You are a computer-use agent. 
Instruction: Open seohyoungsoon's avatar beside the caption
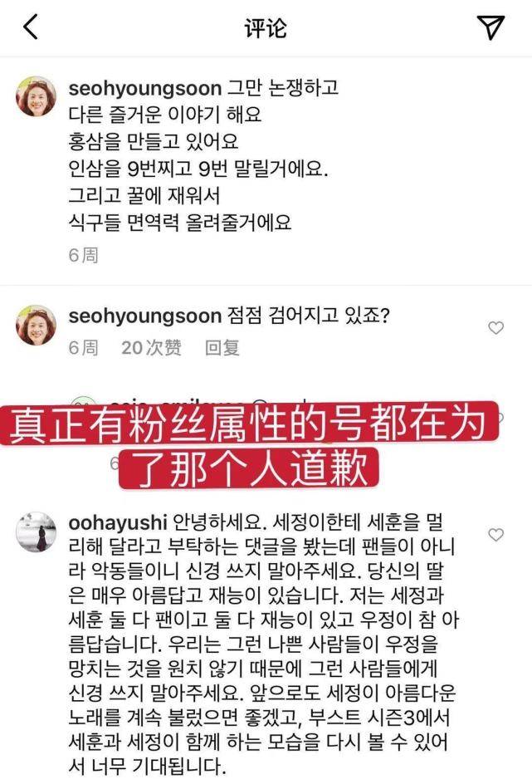37,96
